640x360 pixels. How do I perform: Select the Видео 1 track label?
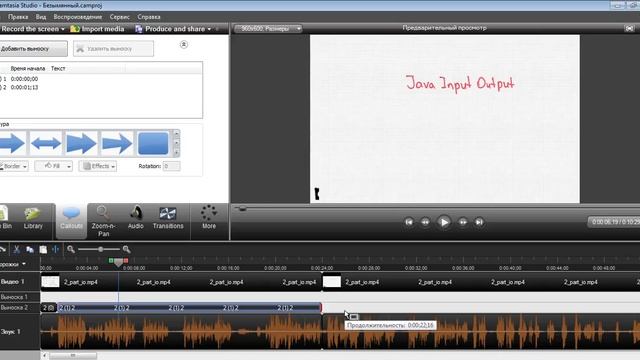click(13, 282)
